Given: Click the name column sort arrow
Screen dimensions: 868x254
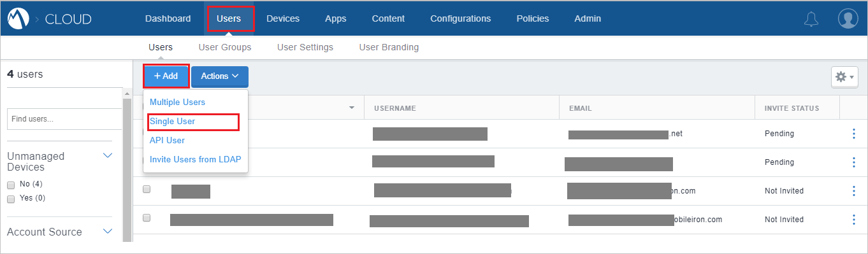Looking at the screenshot, I should pyautogui.click(x=351, y=108).
